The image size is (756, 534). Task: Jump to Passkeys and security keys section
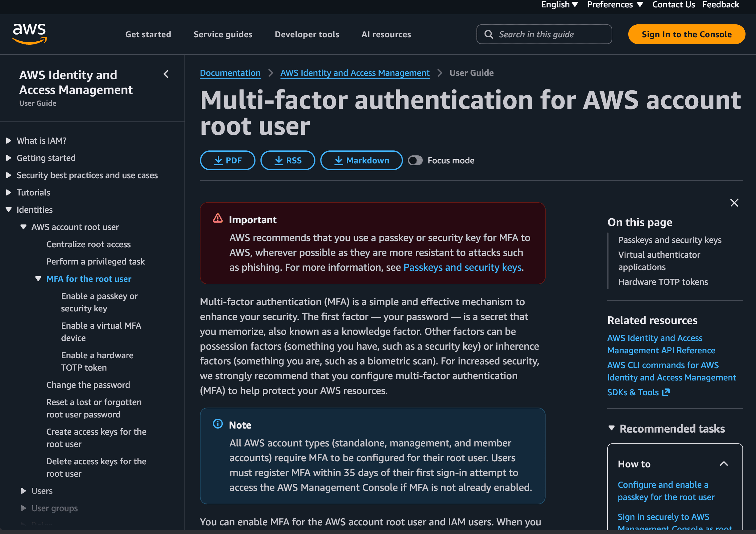tap(669, 240)
